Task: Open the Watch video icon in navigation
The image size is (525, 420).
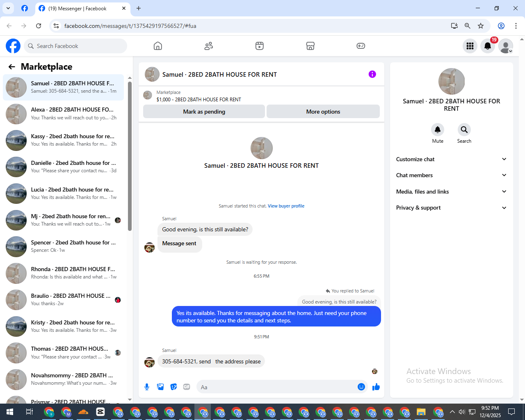Action: click(260, 46)
